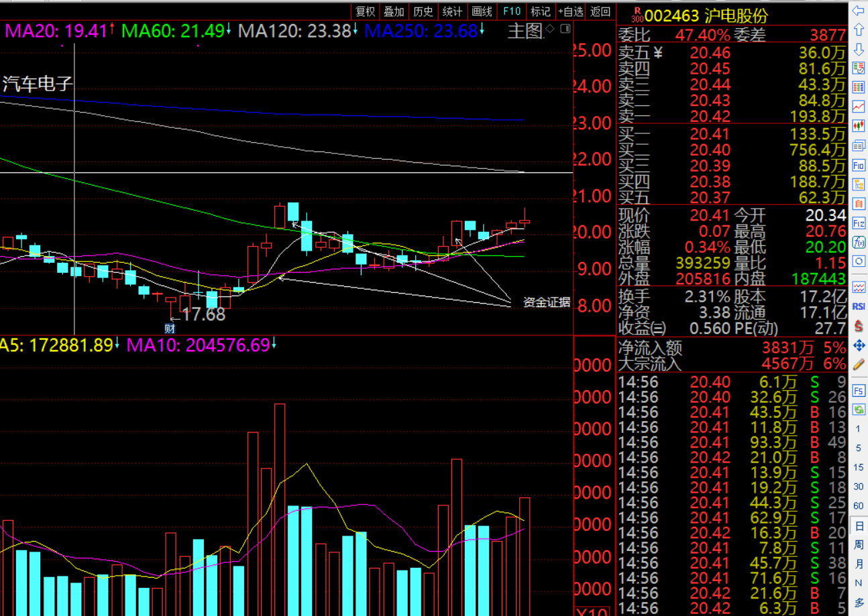Click the line trend chart sidebar icon

click(859, 107)
